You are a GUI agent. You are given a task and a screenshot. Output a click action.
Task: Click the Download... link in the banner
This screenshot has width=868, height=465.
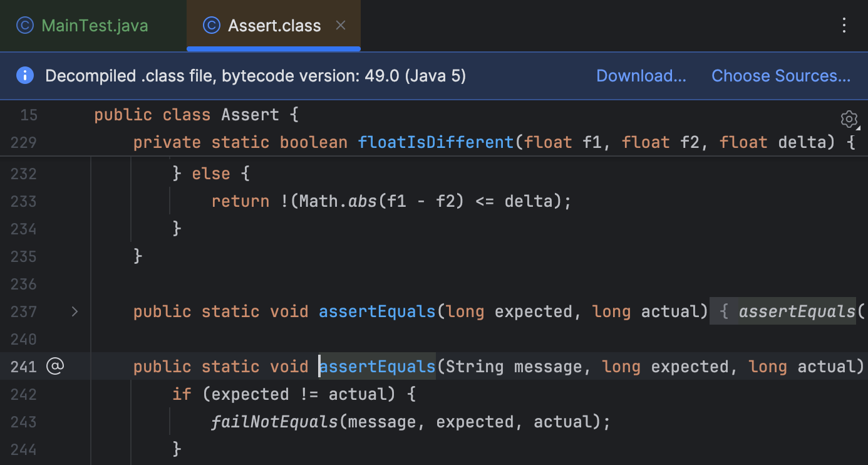click(641, 75)
